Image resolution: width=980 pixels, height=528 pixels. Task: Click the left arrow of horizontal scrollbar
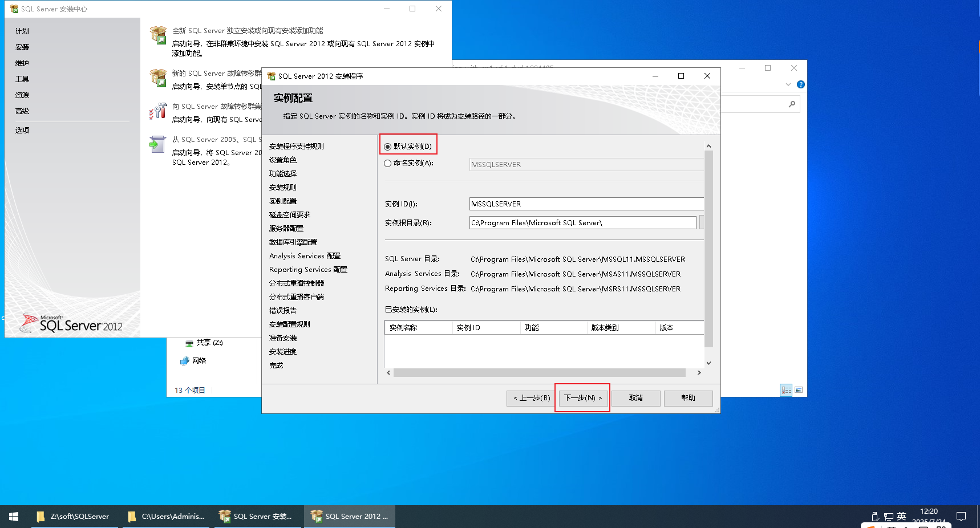(388, 373)
